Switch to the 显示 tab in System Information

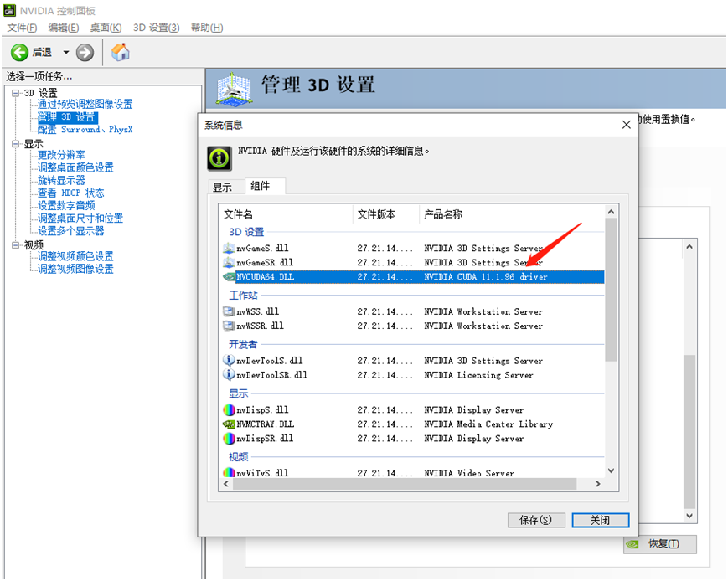click(222, 188)
